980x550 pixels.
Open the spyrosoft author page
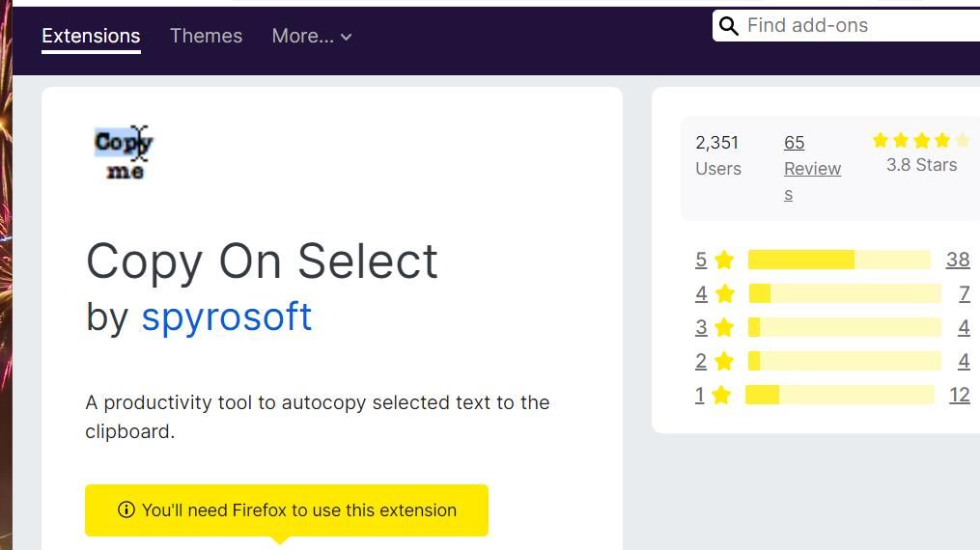[226, 316]
